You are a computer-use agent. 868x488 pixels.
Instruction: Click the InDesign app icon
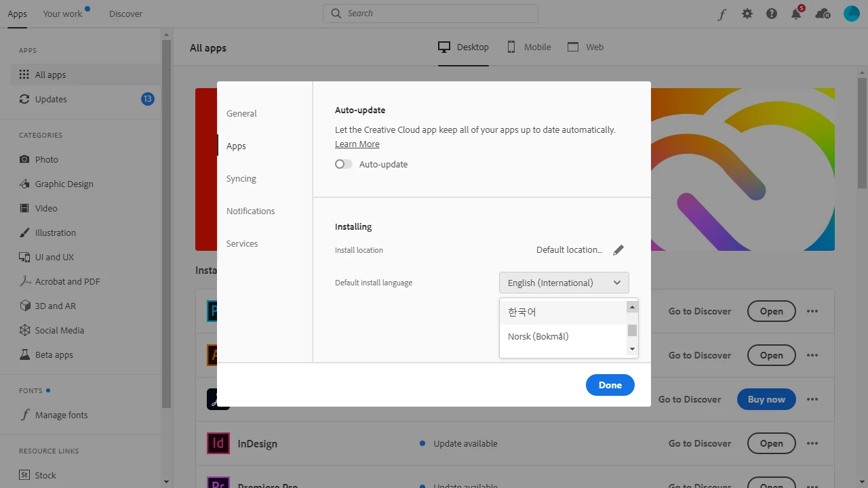pos(218,443)
